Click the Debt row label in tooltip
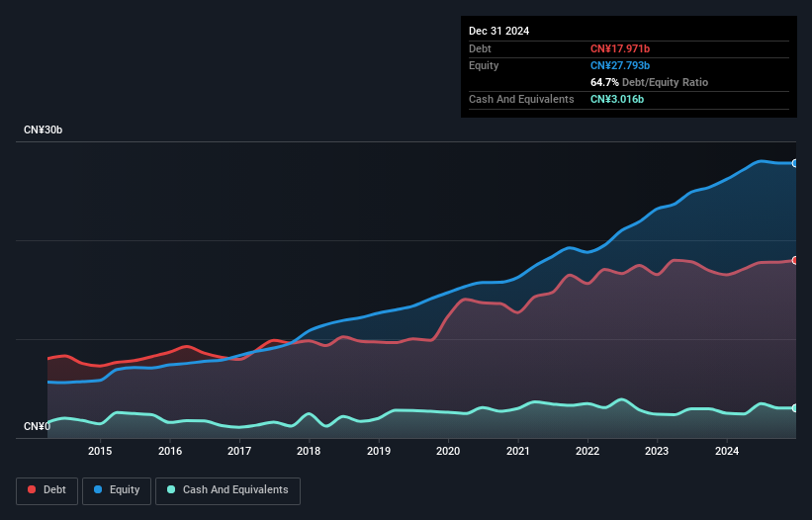 coord(480,48)
